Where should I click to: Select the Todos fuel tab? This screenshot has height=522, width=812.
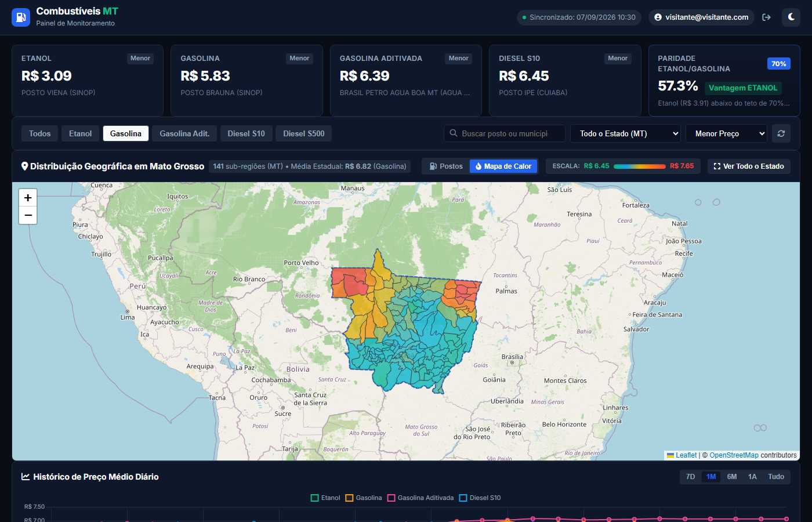coord(40,133)
